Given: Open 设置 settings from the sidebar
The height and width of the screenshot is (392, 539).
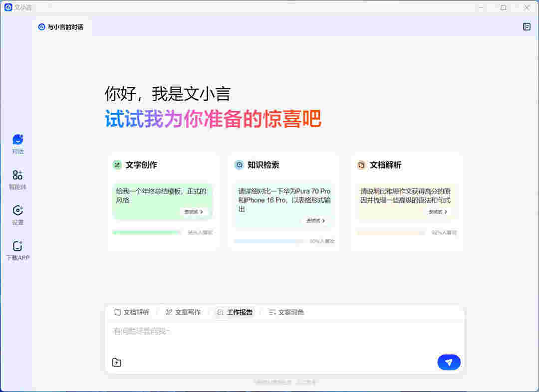Looking at the screenshot, I should click(17, 215).
